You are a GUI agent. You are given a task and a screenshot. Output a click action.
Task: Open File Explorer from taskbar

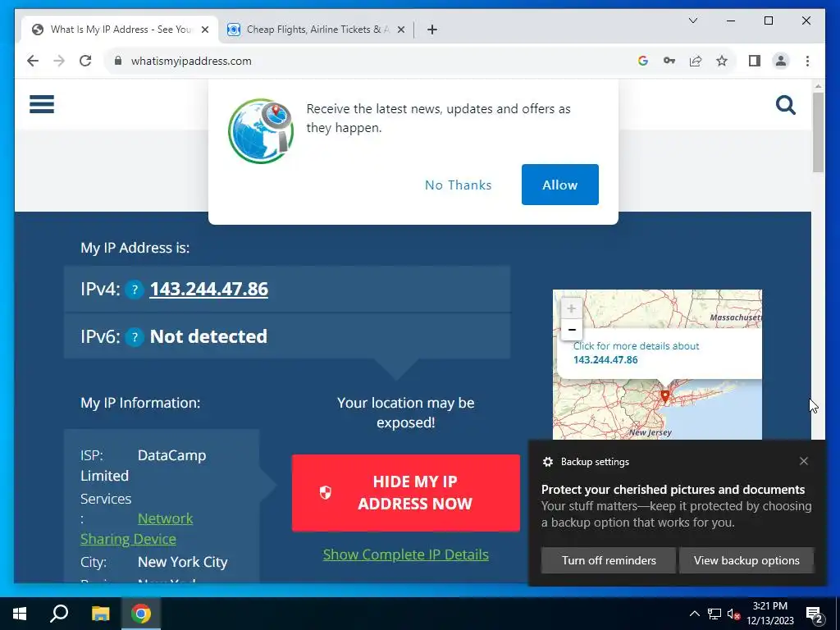pyautogui.click(x=100, y=614)
